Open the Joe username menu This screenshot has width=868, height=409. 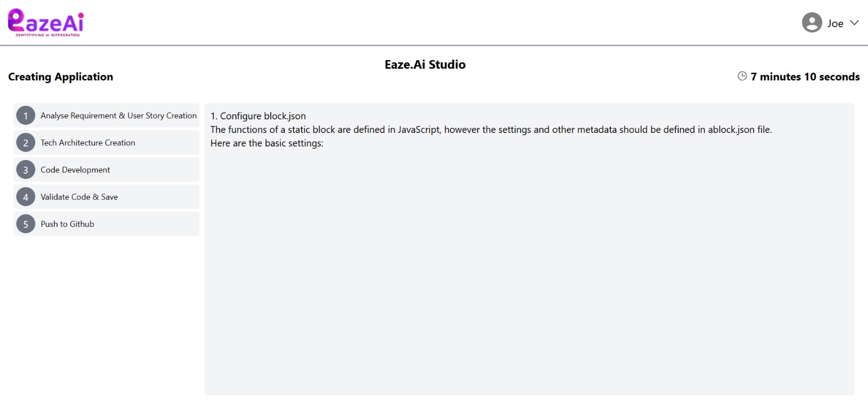click(835, 23)
